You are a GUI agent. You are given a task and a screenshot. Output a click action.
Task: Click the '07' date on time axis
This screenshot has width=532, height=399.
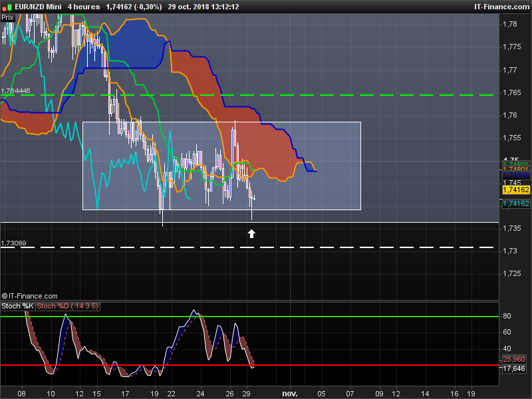point(350,394)
